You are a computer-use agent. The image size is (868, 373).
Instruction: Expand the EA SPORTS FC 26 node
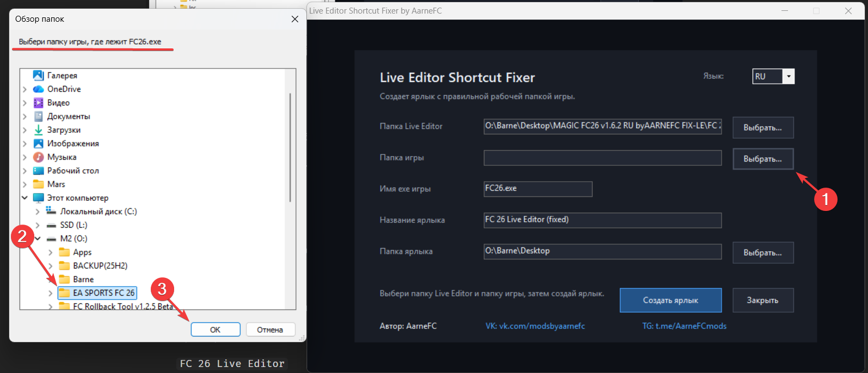[51, 293]
